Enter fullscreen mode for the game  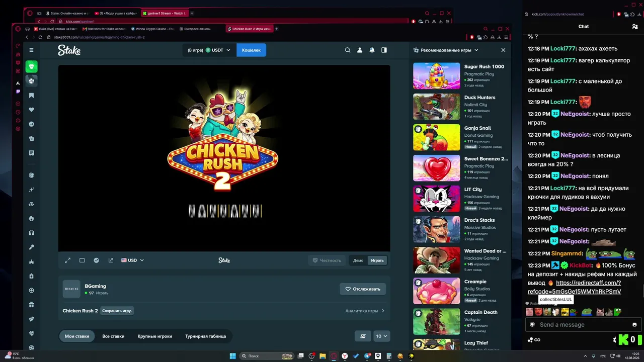coord(68,260)
